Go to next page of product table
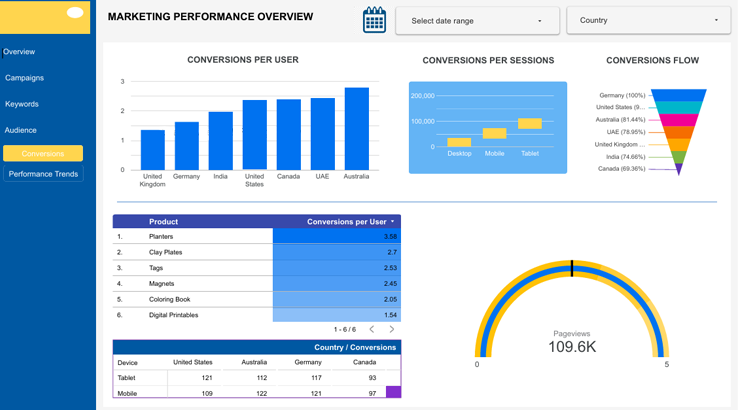 [391, 329]
